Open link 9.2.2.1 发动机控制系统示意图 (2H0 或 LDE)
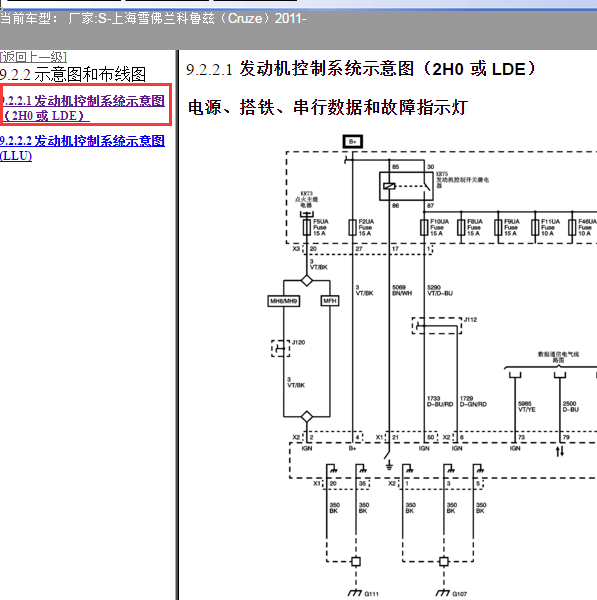This screenshot has height=600, width=597. click(x=83, y=108)
